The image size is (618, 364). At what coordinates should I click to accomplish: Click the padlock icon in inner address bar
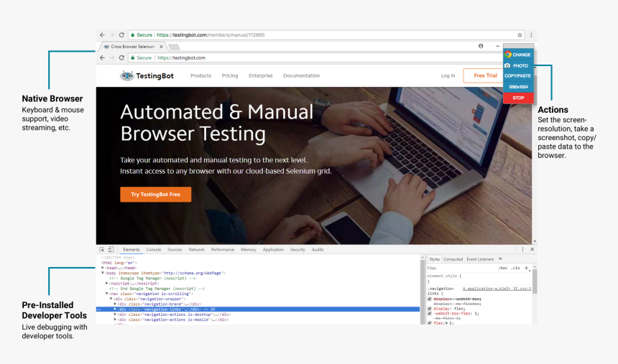[133, 58]
